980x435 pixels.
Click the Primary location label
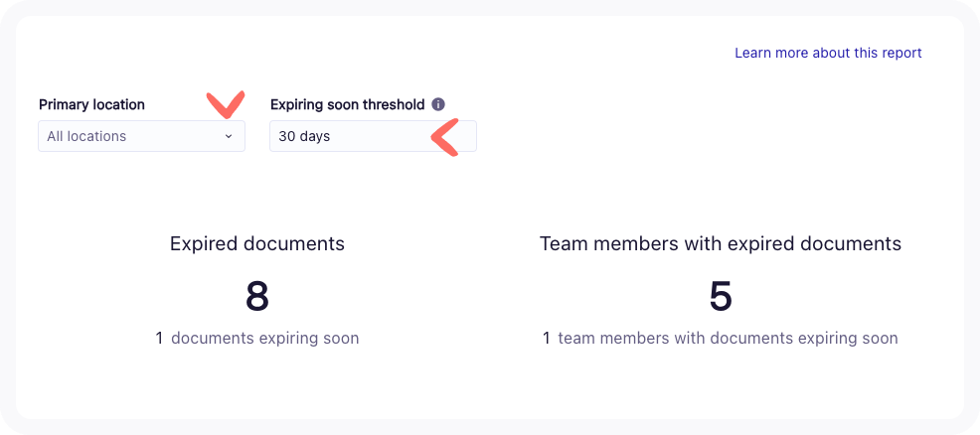click(x=91, y=104)
